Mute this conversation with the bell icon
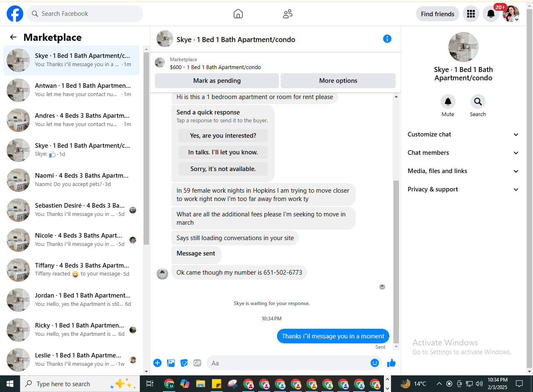 (448, 102)
